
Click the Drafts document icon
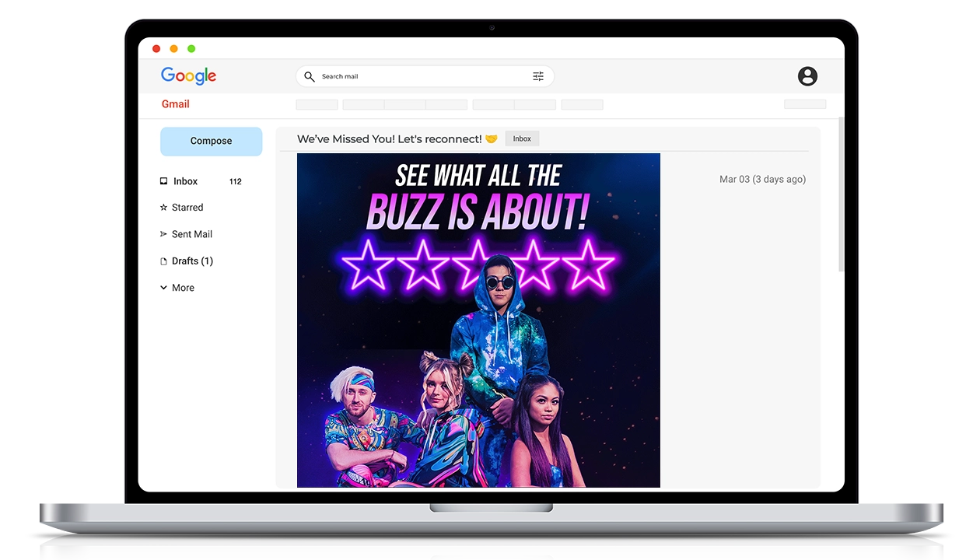coord(163,261)
